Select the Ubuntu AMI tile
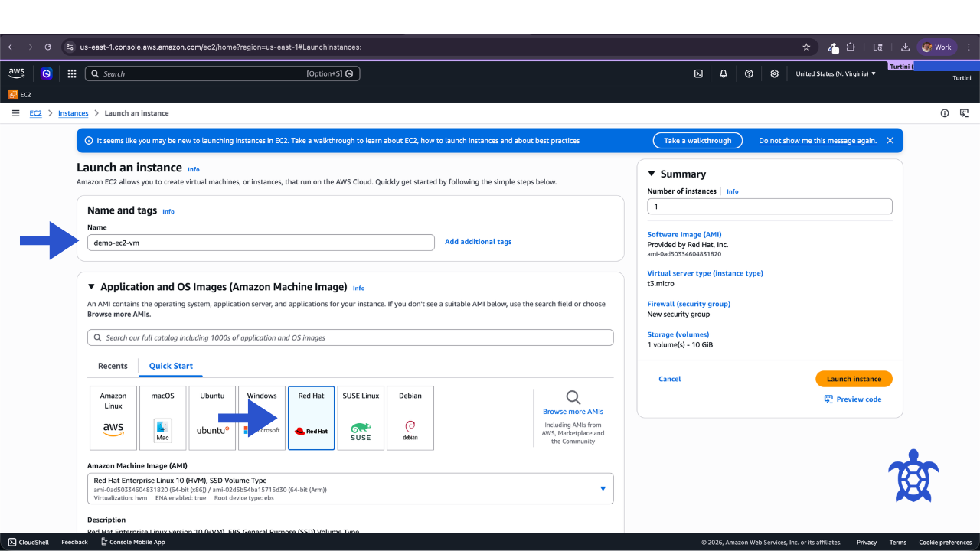This screenshot has height=551, width=980. (212, 418)
